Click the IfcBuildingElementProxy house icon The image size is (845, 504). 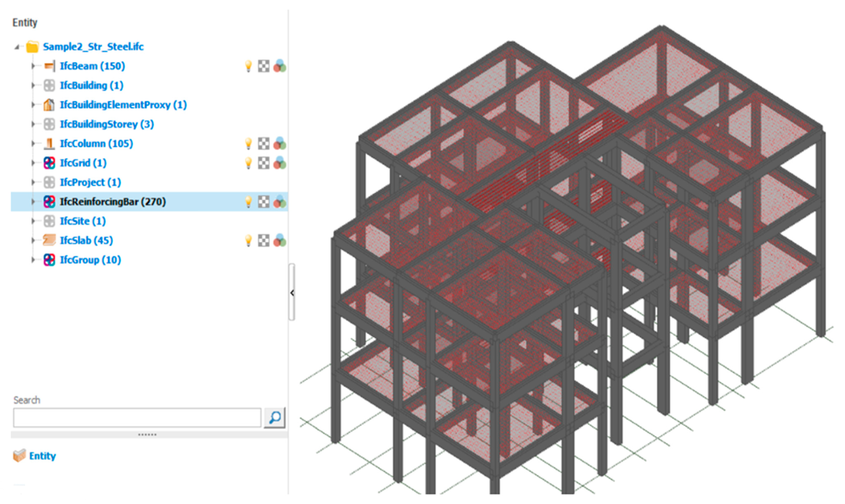tap(49, 105)
